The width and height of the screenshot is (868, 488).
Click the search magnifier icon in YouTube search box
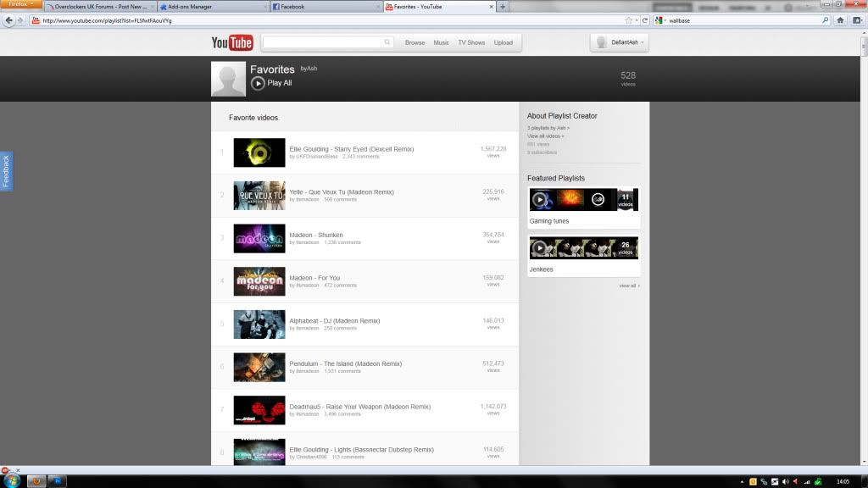(388, 42)
